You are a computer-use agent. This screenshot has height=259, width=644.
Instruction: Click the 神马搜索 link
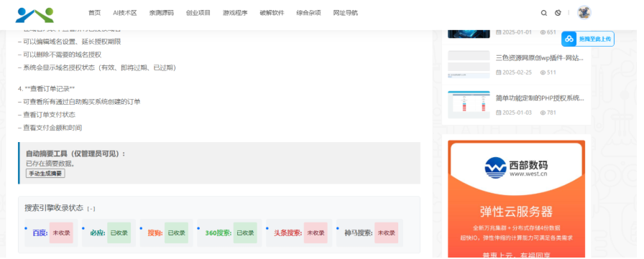pos(359,233)
